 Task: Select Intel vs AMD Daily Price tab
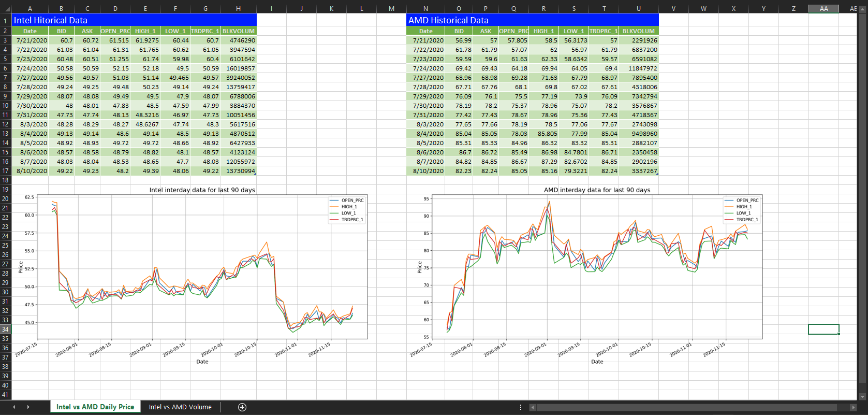tap(95, 407)
